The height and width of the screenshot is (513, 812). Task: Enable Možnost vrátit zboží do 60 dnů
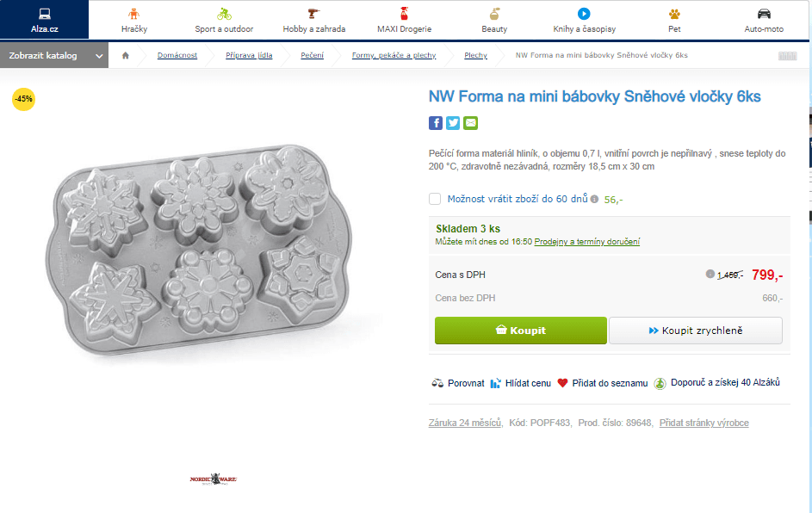pos(435,199)
